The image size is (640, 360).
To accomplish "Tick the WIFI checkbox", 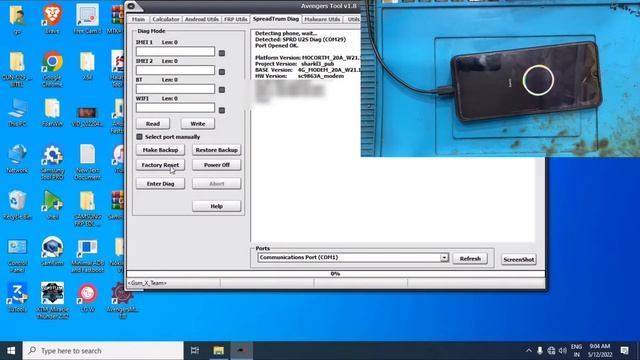I will 222,110.
